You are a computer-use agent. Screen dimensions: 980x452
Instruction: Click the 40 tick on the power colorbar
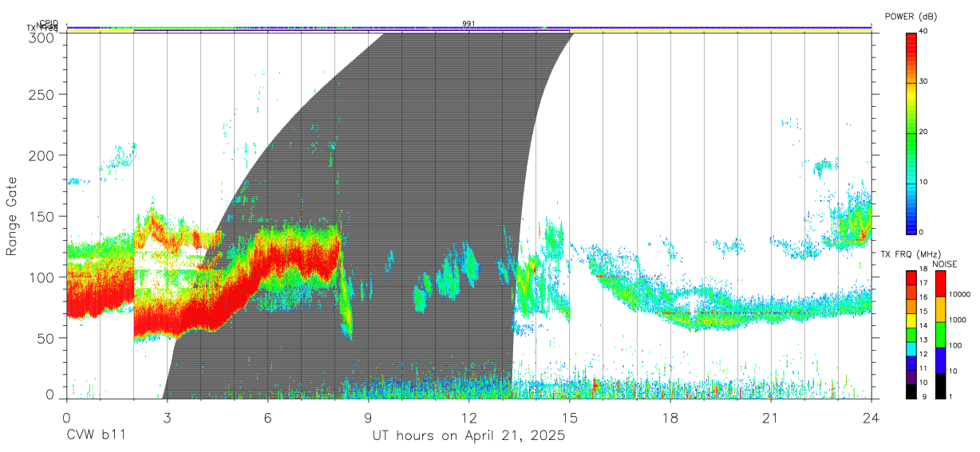click(923, 31)
